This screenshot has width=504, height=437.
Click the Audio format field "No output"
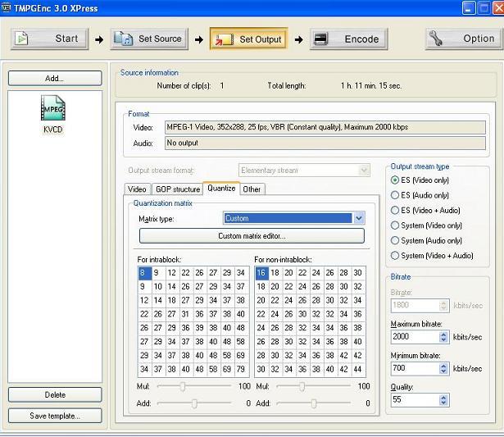click(325, 143)
